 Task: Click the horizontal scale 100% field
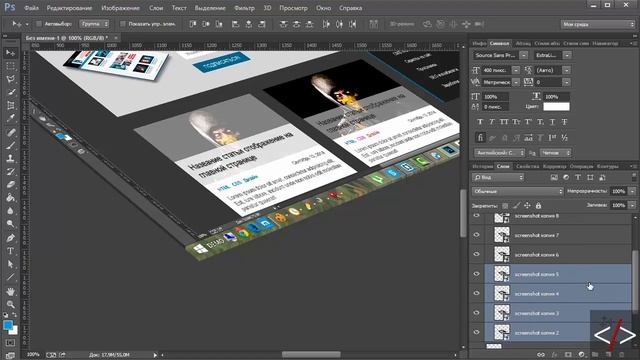click(557, 97)
